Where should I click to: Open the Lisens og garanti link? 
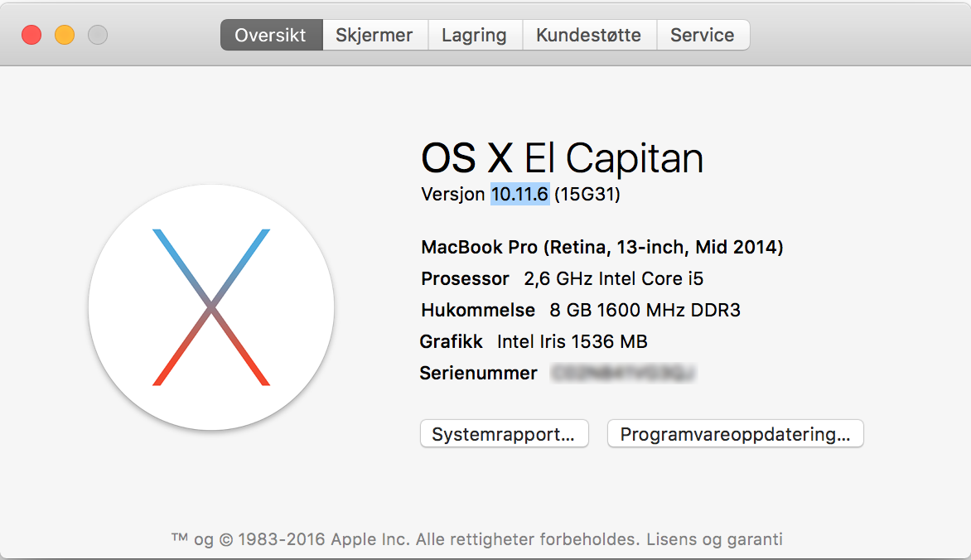pos(715,539)
